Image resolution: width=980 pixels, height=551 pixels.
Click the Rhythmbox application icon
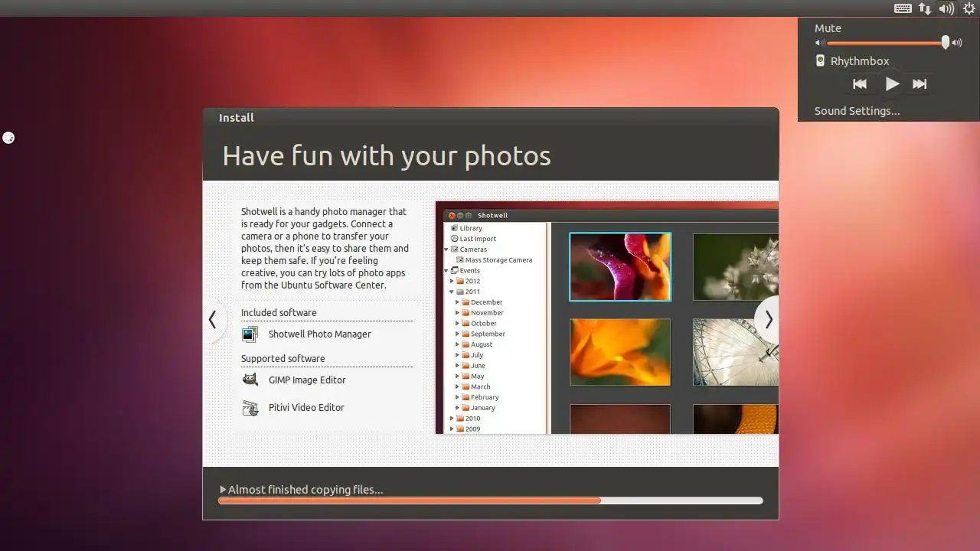820,60
